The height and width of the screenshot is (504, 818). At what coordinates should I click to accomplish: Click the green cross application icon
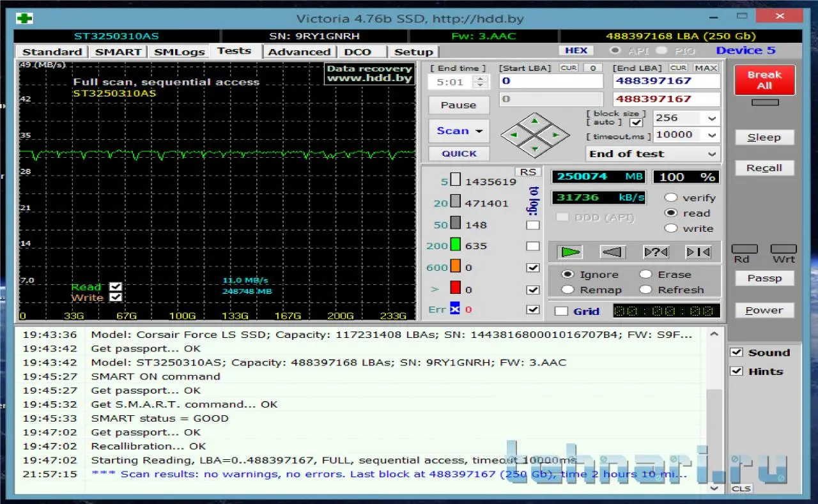[x=24, y=19]
